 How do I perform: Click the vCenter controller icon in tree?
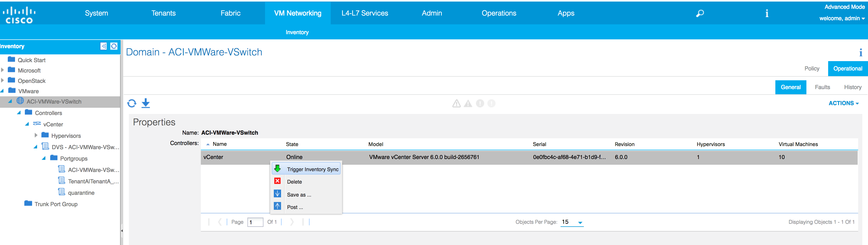[37, 124]
